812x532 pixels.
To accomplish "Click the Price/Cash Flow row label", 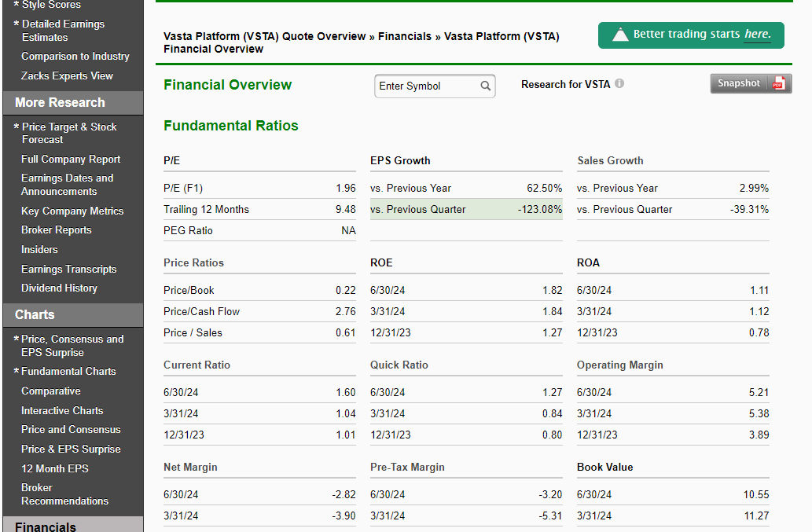I will coord(201,311).
